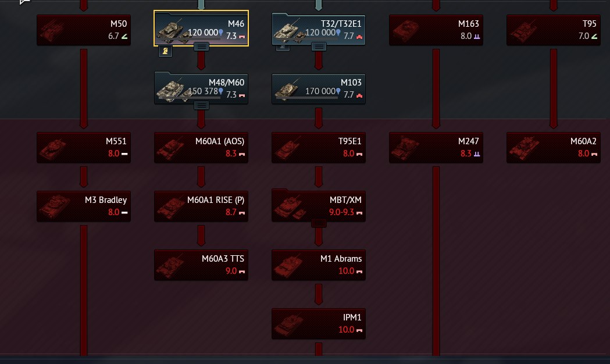Expand the T32/T32E1 group list
The image size is (610, 364).
319,47
